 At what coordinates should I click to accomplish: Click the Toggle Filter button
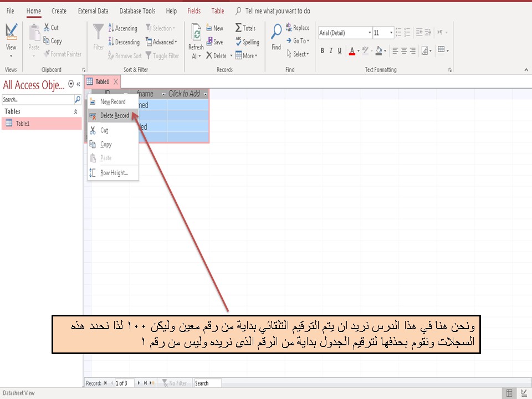coord(162,55)
